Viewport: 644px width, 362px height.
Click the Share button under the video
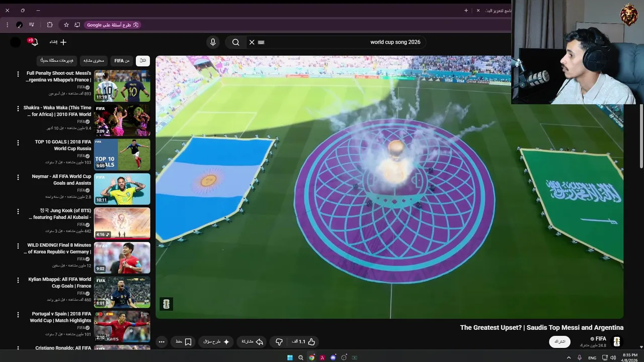click(x=253, y=342)
